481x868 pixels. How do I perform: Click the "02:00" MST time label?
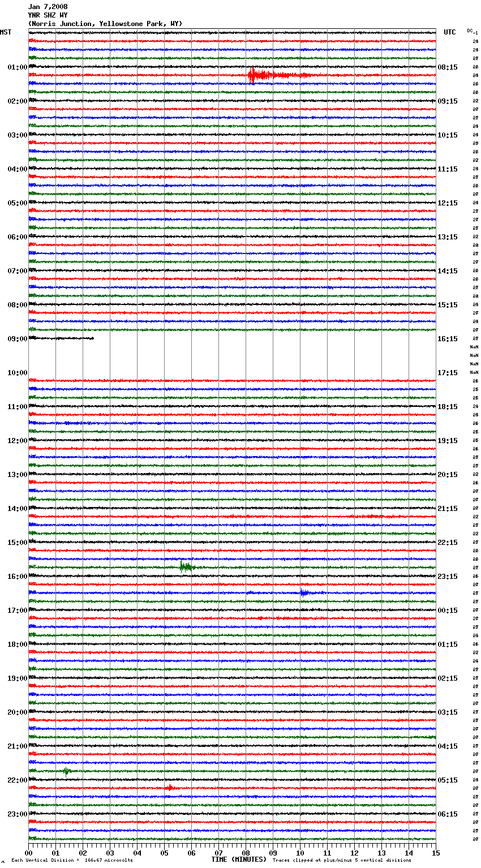point(18,101)
